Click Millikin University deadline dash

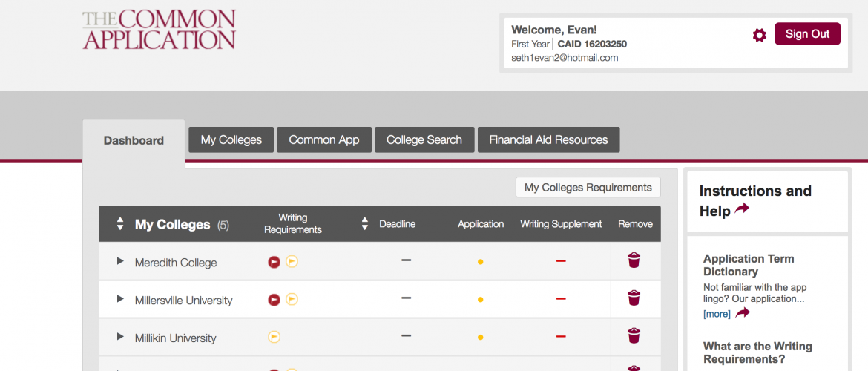click(x=407, y=335)
